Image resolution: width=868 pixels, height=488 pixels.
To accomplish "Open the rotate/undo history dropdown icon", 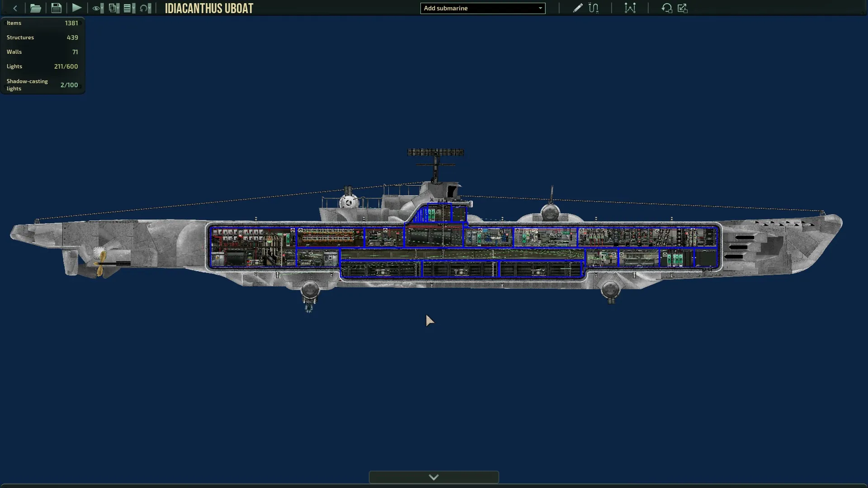I will (146, 8).
